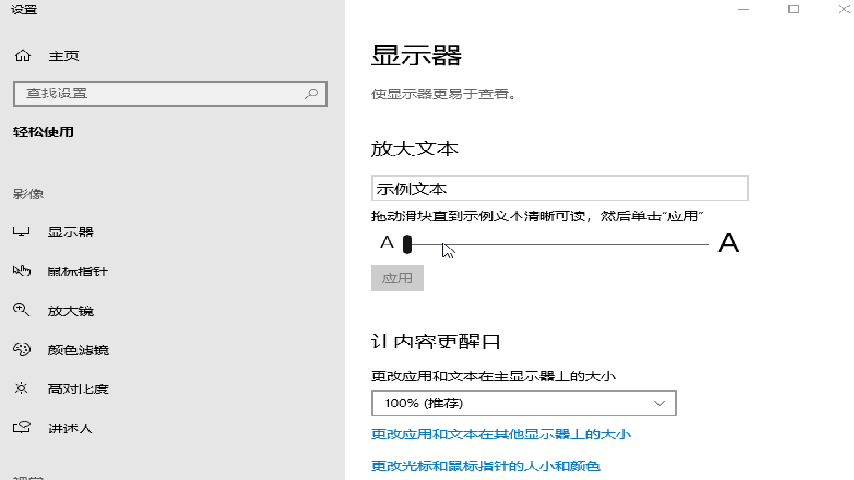Click the palette icon for 颜色滤镜
Screen dimensions: 854x480
[x=22, y=349]
